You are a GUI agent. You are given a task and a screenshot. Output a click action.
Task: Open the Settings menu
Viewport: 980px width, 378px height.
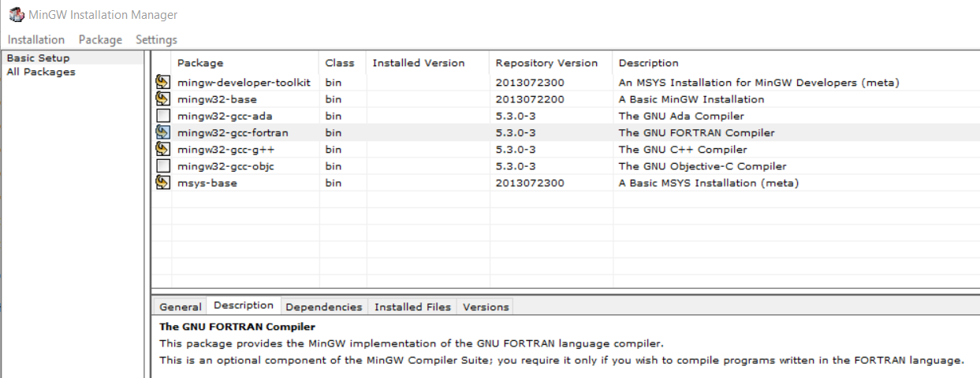tap(156, 39)
